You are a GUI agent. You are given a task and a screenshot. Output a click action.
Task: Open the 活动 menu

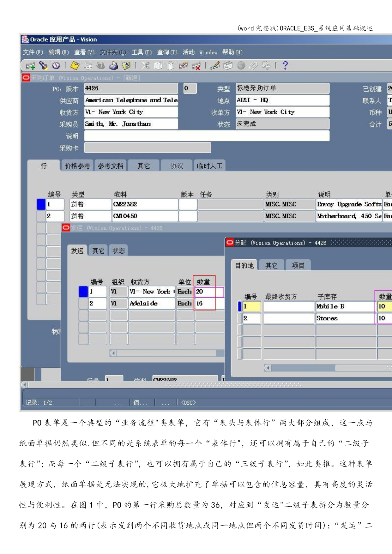[189, 52]
